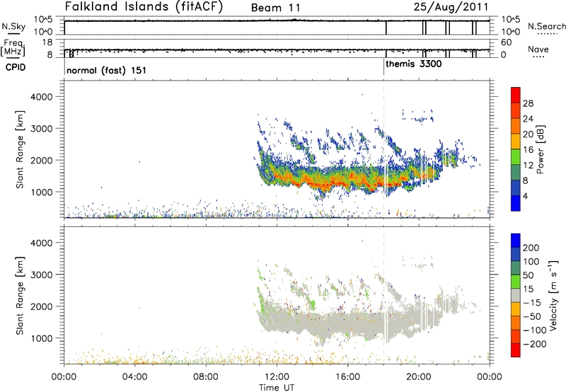Click the 'Time UT' axis title
The width and height of the screenshot is (566, 392).
pyautogui.click(x=277, y=388)
